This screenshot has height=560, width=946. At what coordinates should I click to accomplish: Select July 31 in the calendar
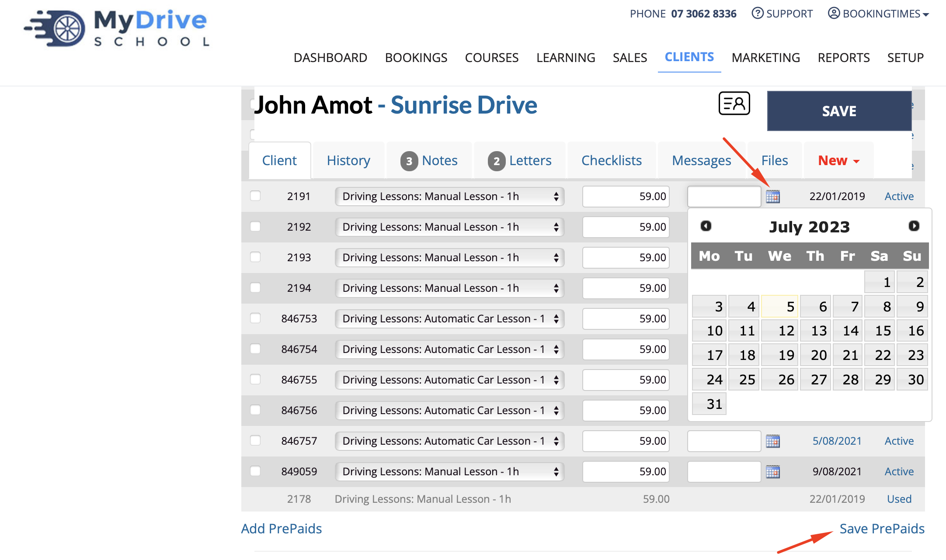(709, 404)
